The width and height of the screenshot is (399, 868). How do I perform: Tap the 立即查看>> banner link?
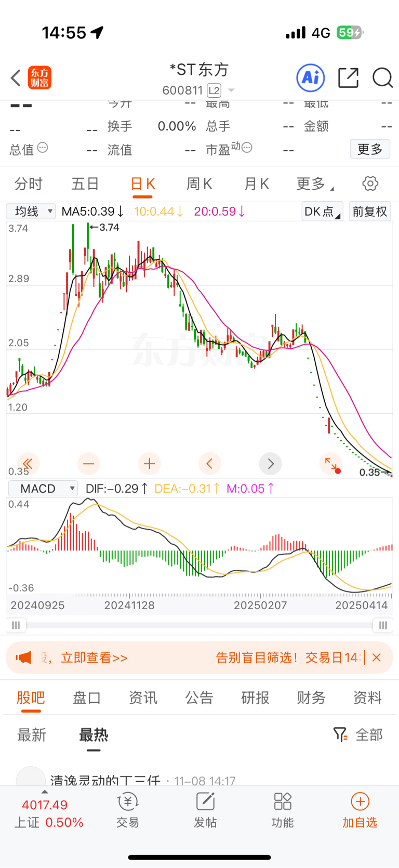coord(94,658)
